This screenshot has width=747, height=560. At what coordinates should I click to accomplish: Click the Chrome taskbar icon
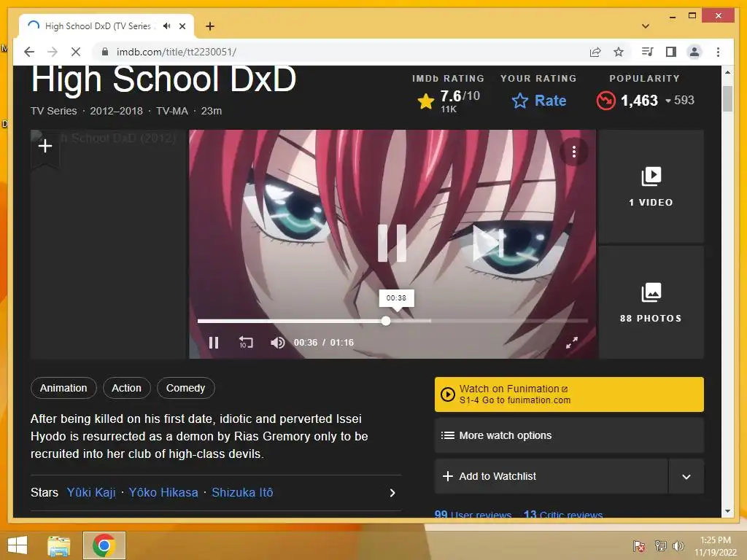click(104, 545)
